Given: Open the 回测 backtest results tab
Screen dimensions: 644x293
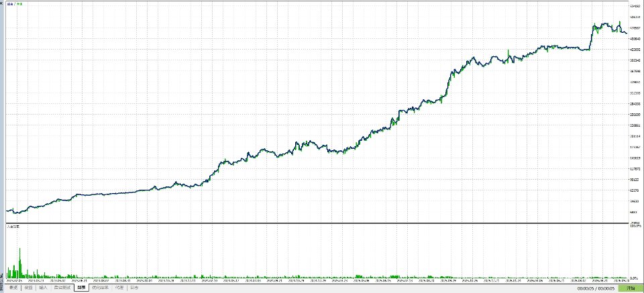Looking at the screenshot, I should (62, 288).
